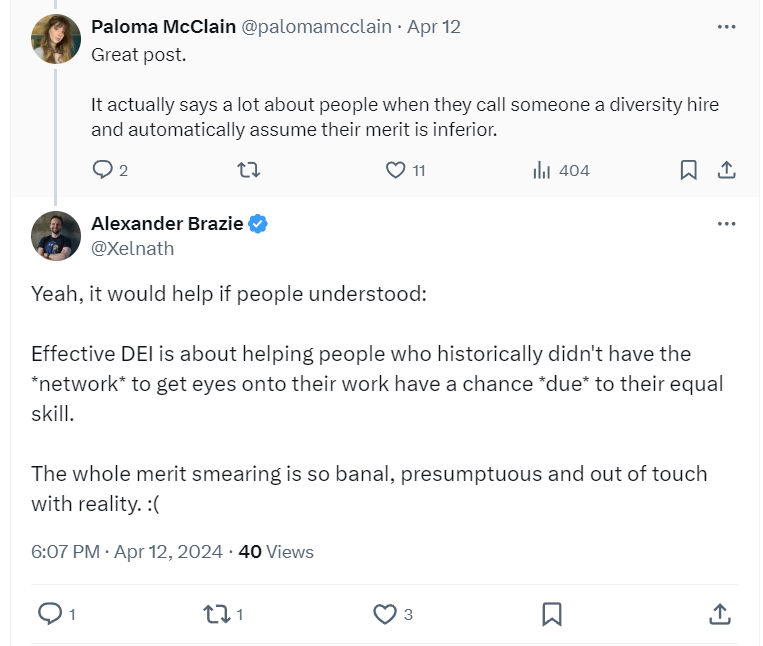
Task: Open Paloma McClain's profile picture
Action: click(56, 39)
